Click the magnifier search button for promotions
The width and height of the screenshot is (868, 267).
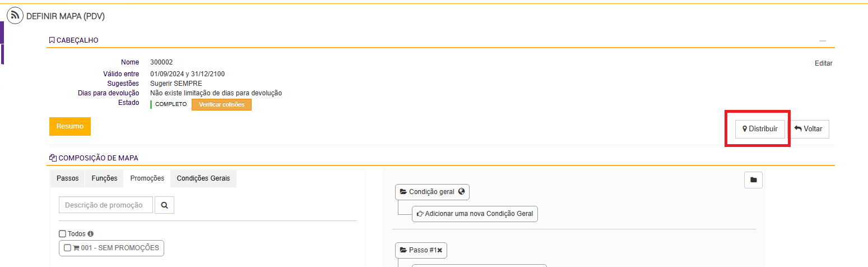pos(164,205)
